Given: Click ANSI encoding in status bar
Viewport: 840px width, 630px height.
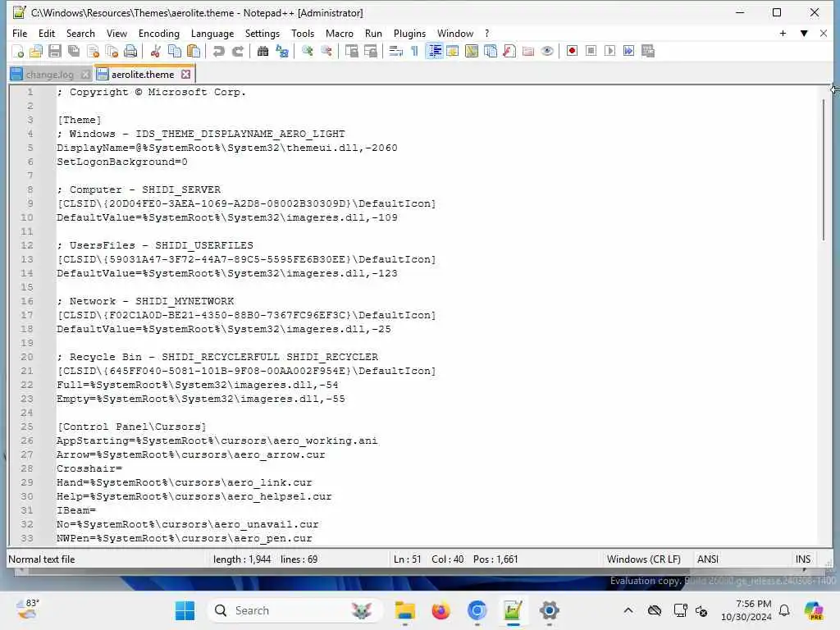Looking at the screenshot, I should 708,559.
